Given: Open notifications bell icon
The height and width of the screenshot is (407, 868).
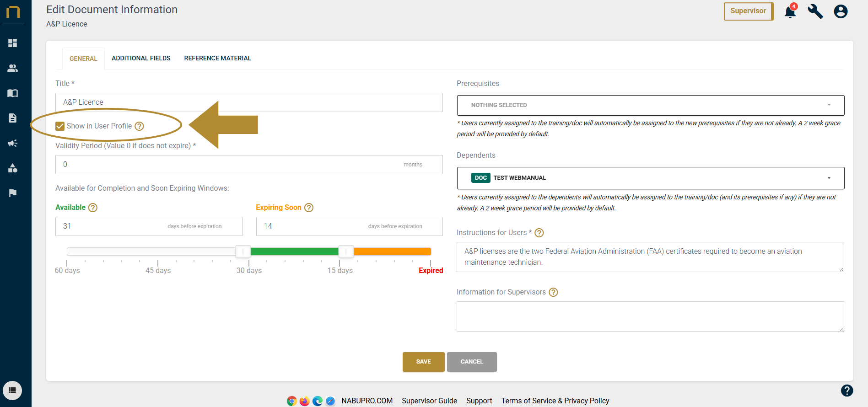Looking at the screenshot, I should [790, 12].
